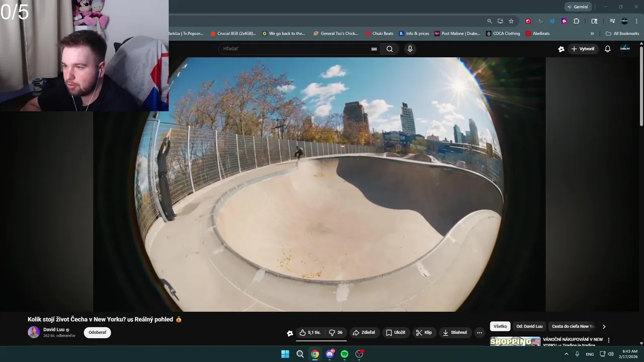Click the sparkle icon beside like button

(x=290, y=333)
